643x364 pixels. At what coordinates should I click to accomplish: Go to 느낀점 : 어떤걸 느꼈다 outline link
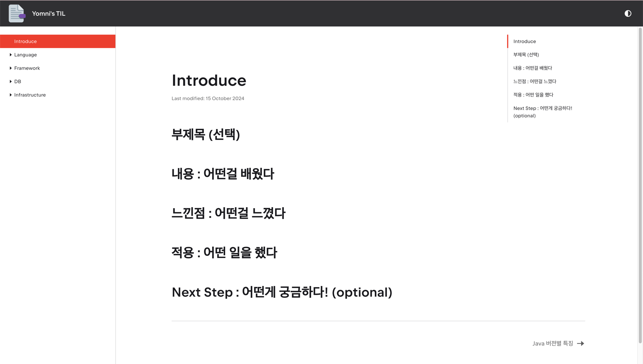click(x=535, y=81)
